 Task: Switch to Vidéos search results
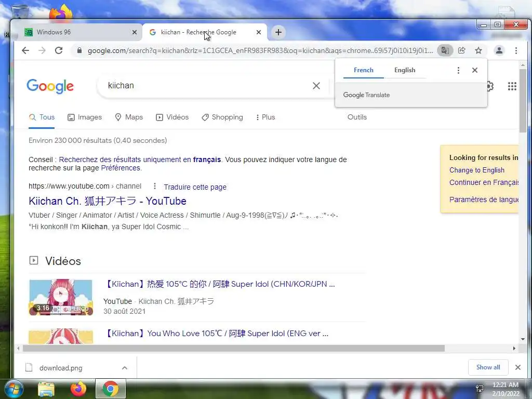click(x=172, y=117)
